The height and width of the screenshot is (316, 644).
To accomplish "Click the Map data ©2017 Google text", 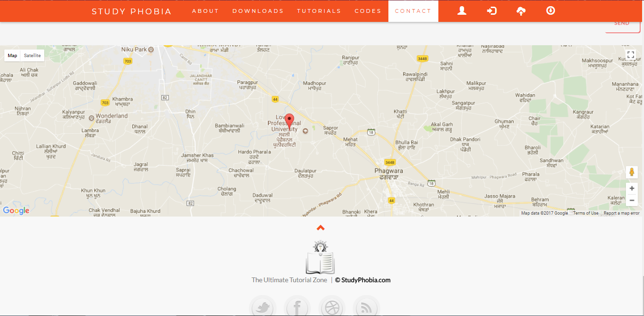I will pos(545,213).
